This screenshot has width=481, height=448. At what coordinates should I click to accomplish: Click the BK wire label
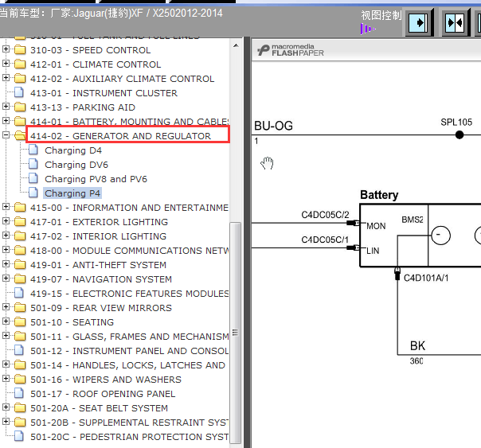point(417,346)
